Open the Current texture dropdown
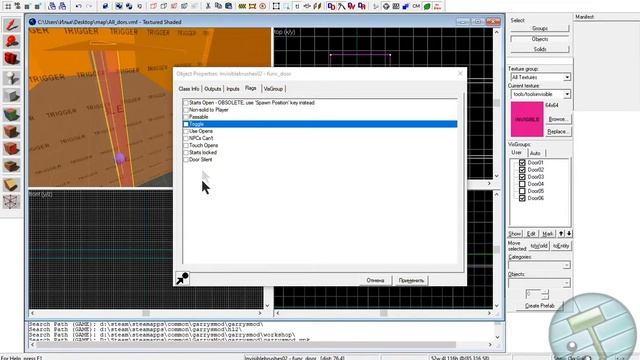This screenshot has width=640, height=360. click(567, 94)
